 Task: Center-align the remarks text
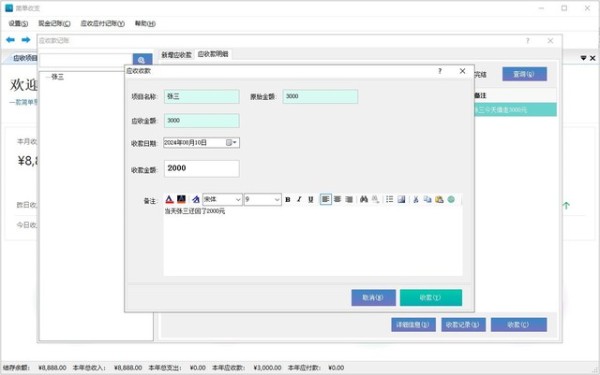338,199
